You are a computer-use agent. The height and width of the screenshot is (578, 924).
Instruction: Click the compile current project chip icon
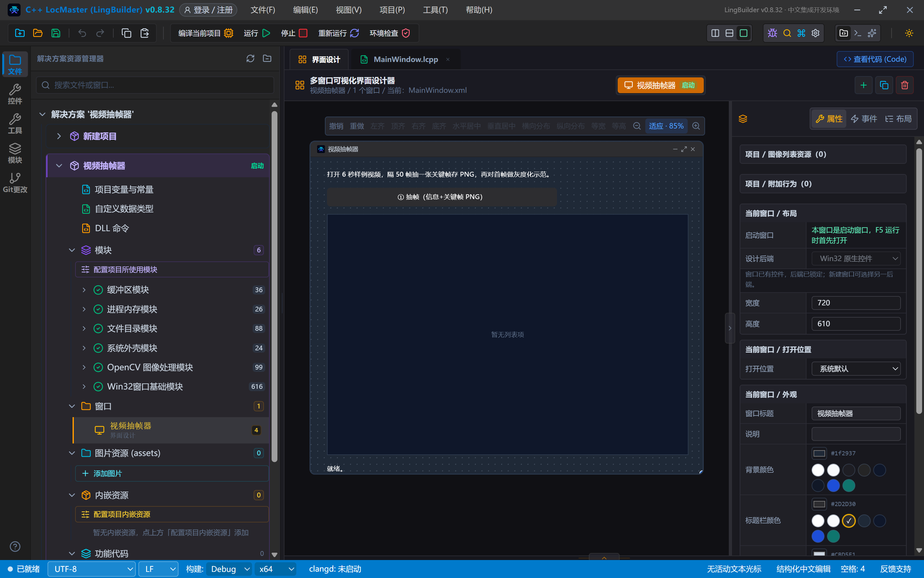point(229,33)
